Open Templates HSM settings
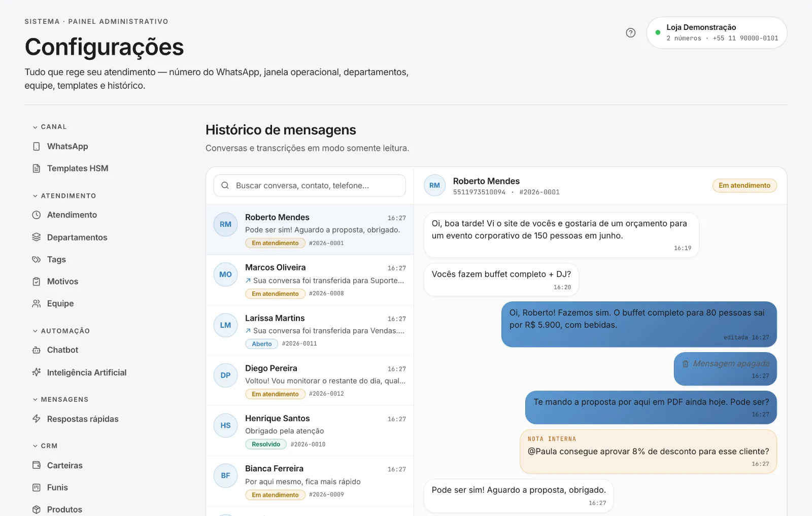812x516 pixels. coord(78,168)
